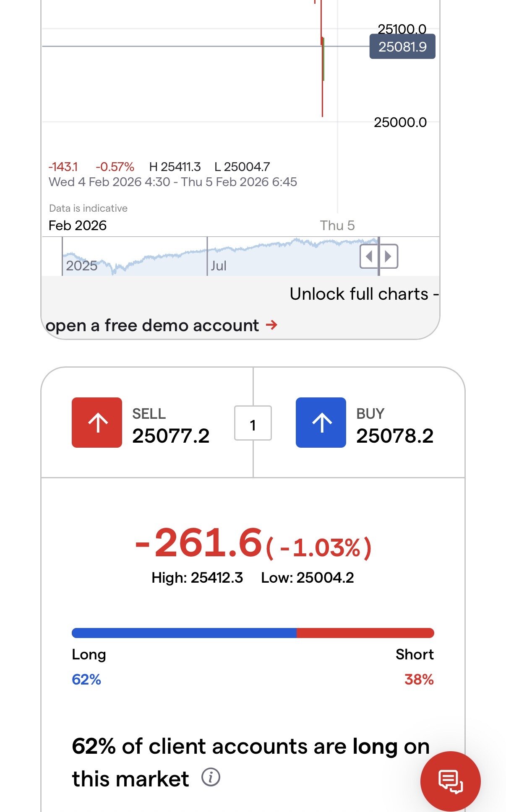The height and width of the screenshot is (812, 506).
Task: Tap the blue BUY arrow icon
Action: coord(321,423)
